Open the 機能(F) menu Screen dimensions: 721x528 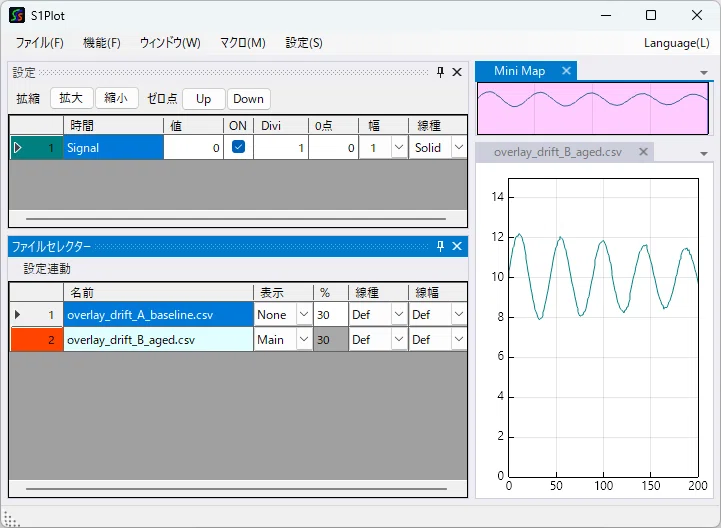pyautogui.click(x=102, y=43)
